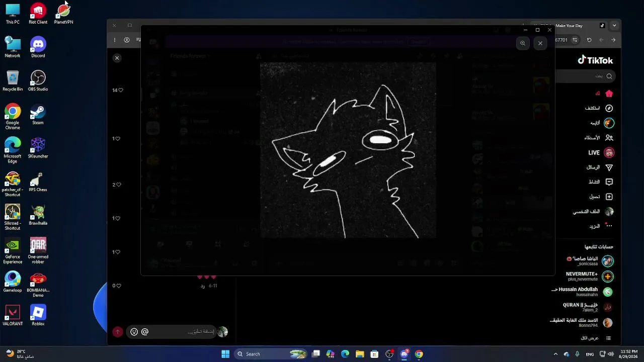
Task: Open Roblox desktop shortcut
Action: point(38,316)
